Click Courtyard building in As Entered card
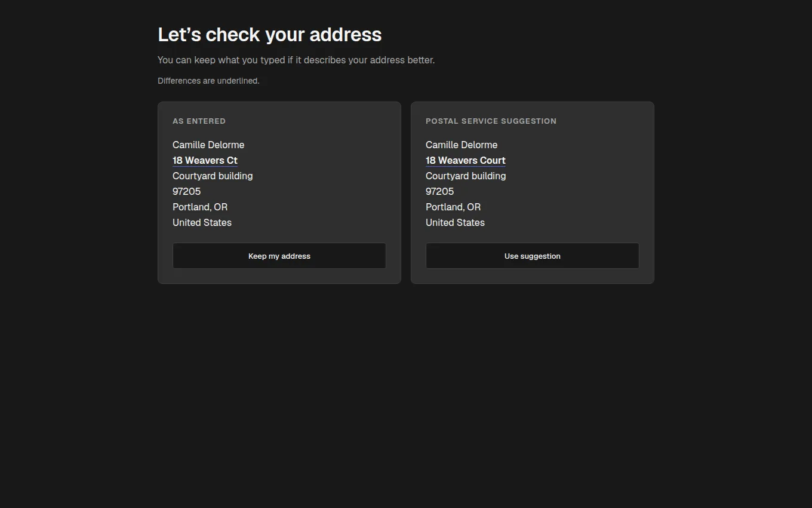This screenshot has width=812, height=508. click(213, 176)
